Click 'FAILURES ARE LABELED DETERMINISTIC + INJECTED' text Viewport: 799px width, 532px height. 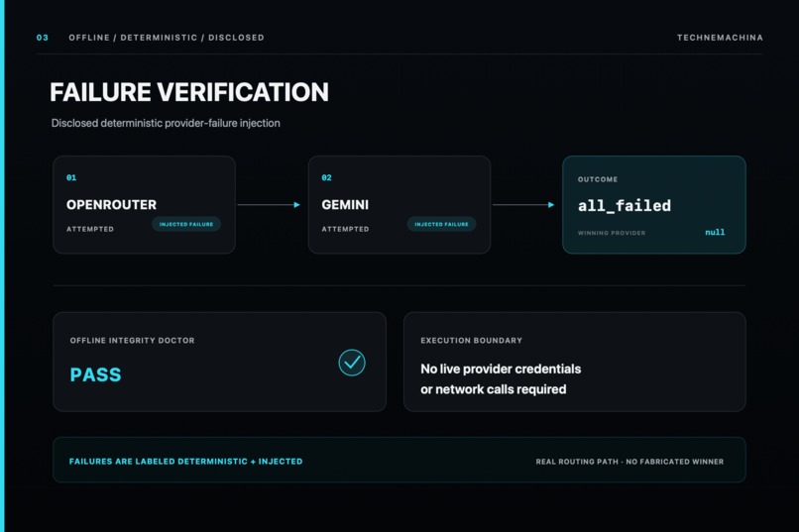click(x=186, y=462)
